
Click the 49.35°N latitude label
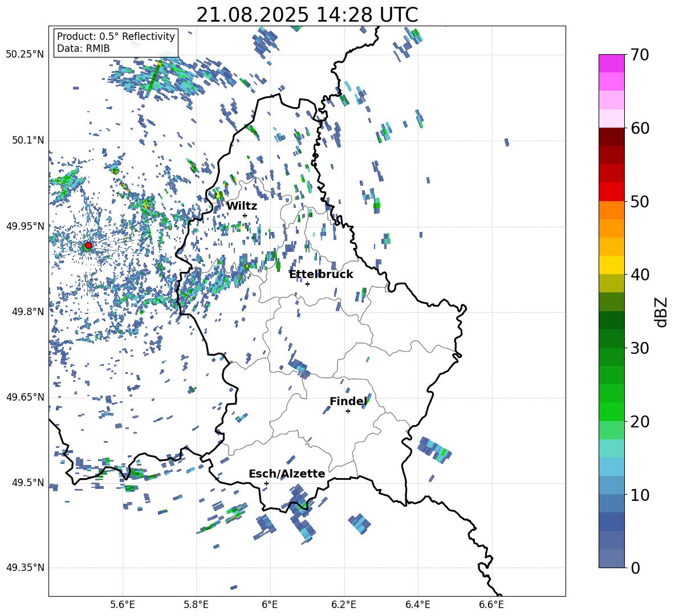pos(25,568)
